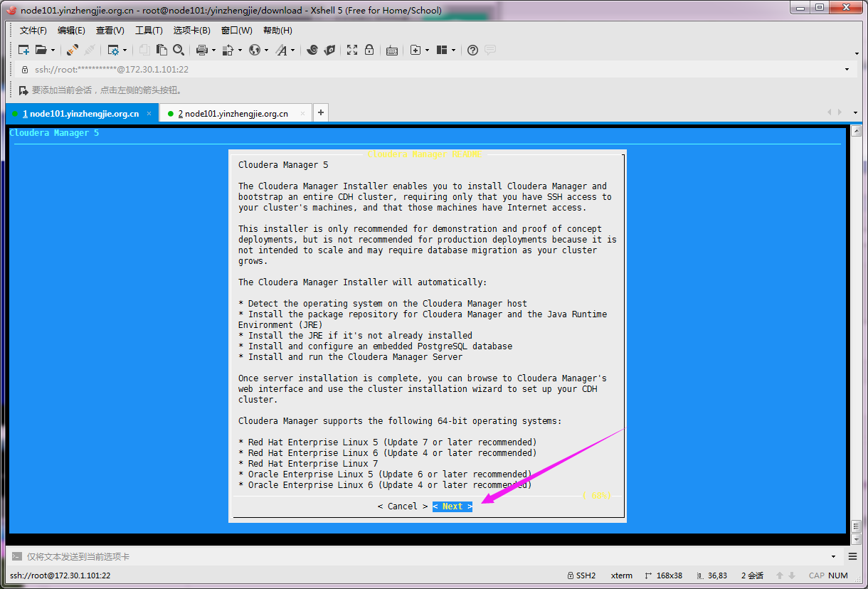This screenshot has height=589, width=868.
Task: Open the hamburger menu beside compose bar
Action: (853, 556)
